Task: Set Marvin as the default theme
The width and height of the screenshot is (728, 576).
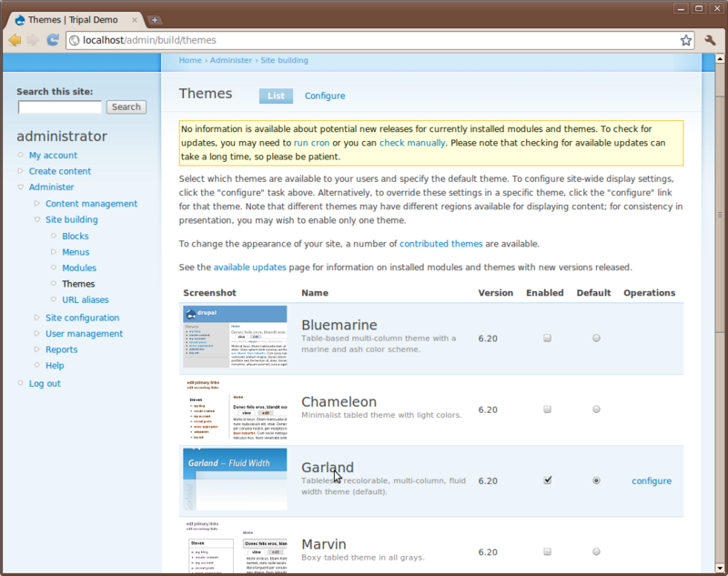Action: click(596, 551)
